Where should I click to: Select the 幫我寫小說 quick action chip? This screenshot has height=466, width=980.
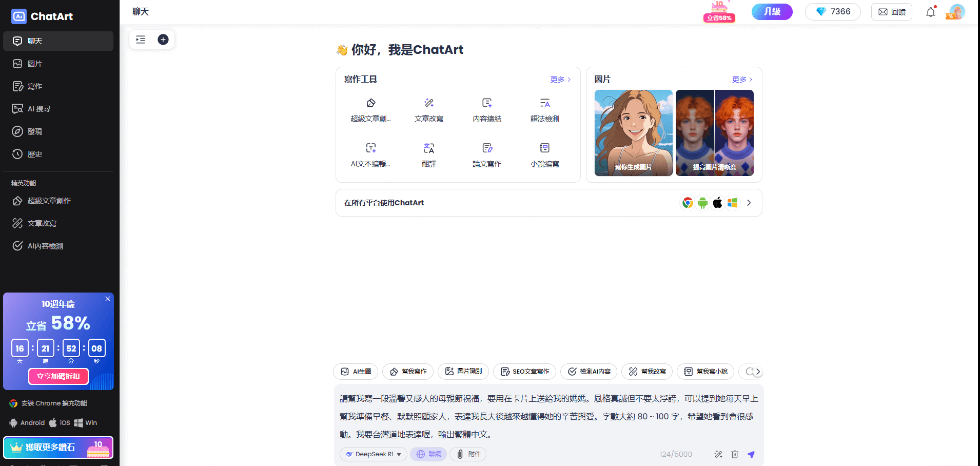click(705, 372)
